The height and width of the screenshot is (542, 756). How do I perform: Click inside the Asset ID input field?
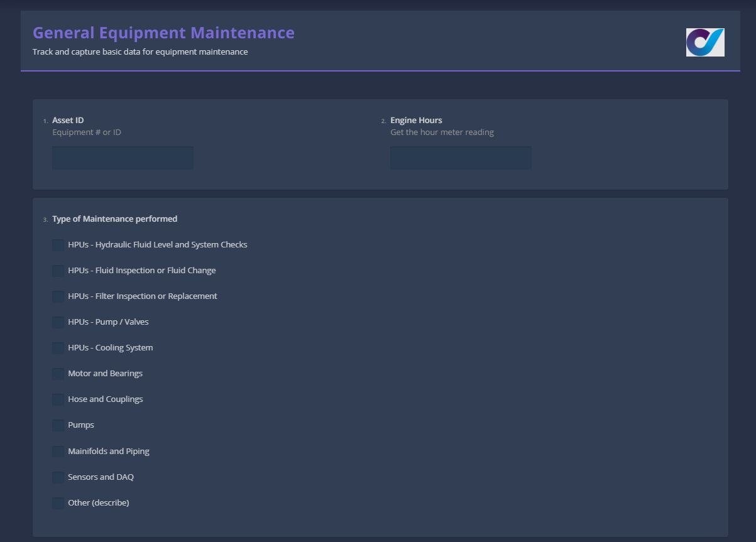pos(122,158)
